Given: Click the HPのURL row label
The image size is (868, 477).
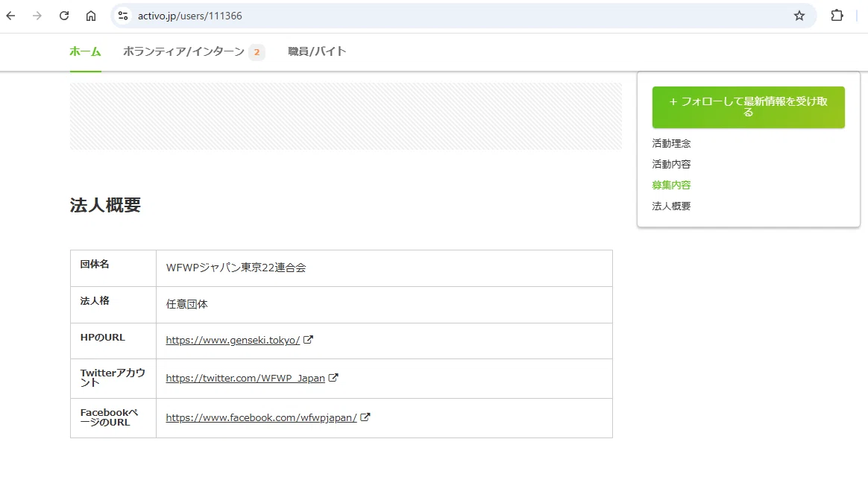Looking at the screenshot, I should [102, 338].
